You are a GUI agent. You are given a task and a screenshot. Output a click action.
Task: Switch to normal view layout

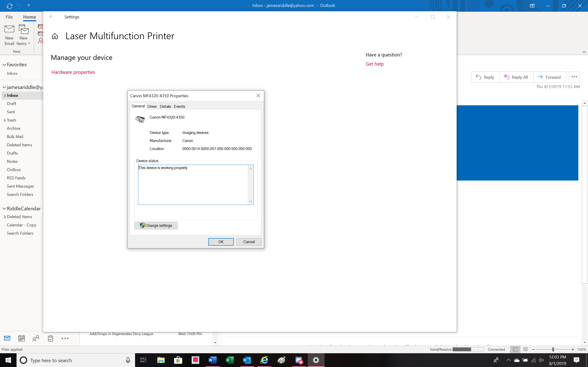click(515, 349)
